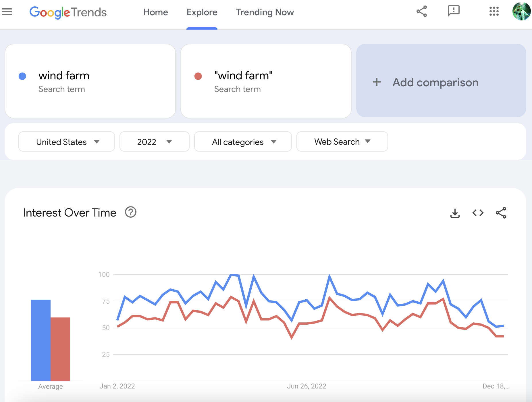Click the blue dot beside wind farm

coord(22,76)
